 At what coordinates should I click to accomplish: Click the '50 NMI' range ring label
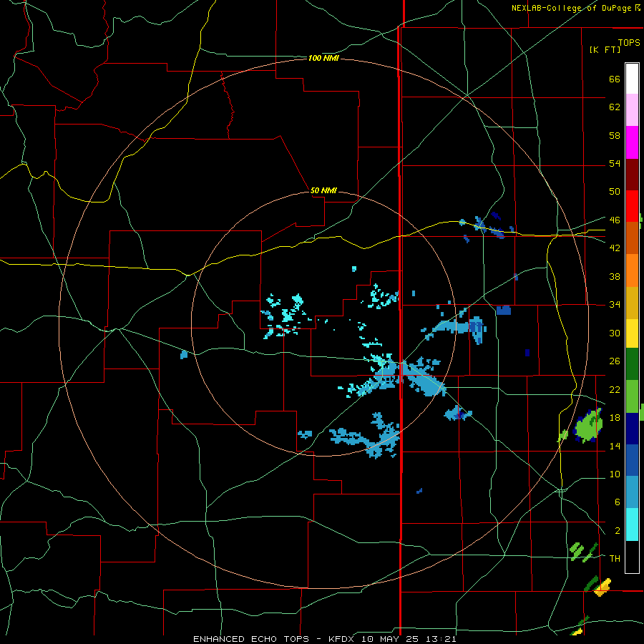point(323,190)
